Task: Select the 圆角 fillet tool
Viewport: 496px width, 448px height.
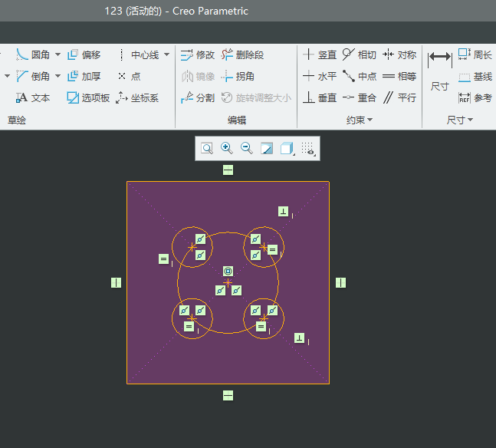Action: click(33, 54)
